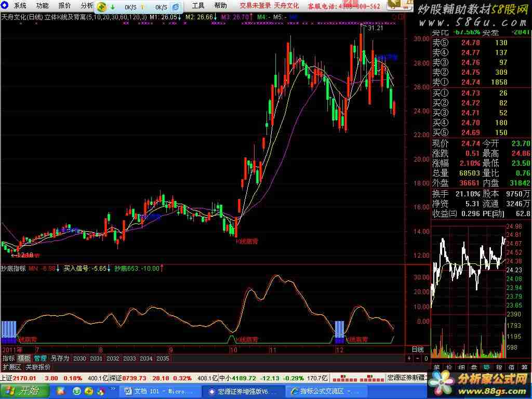Click the green download arrow in speed bar
This screenshot has width=532, height=399.
coord(112,7)
